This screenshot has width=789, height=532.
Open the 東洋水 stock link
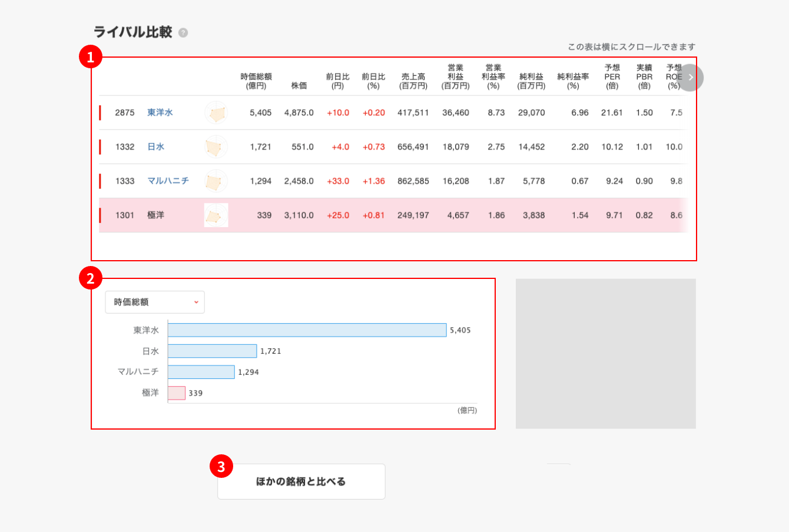[160, 112]
